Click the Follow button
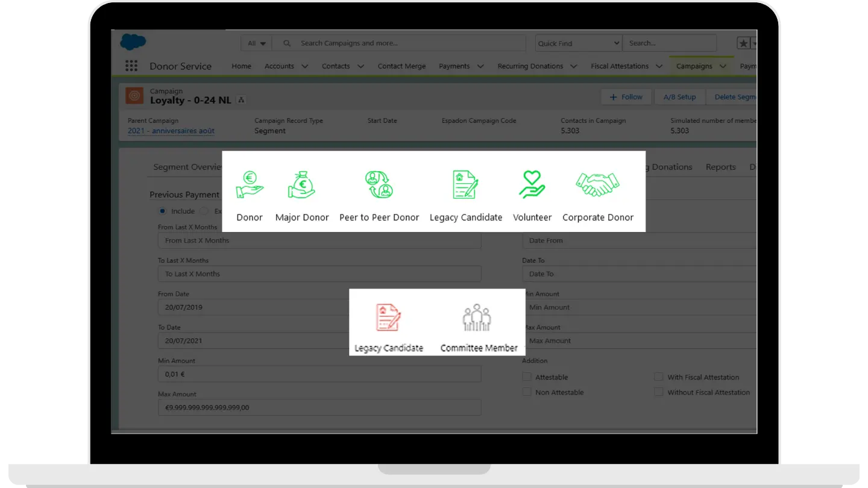868x488 pixels. (626, 97)
